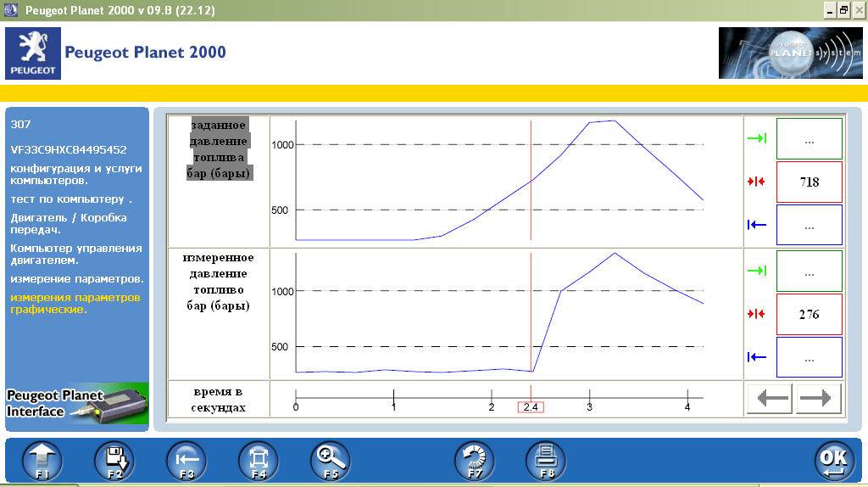Select the cursor value box showing 276
868x487 pixels.
[x=810, y=314]
